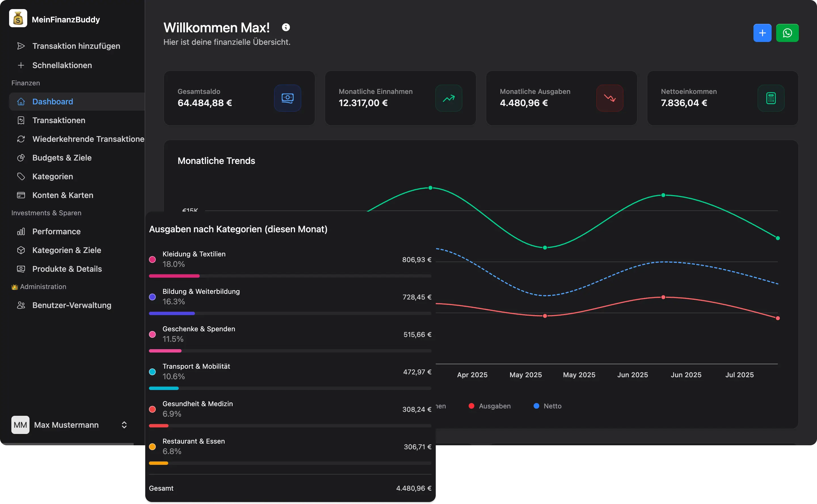Click the MM avatar thumbnail
This screenshot has height=504, width=817.
[x=20, y=425]
